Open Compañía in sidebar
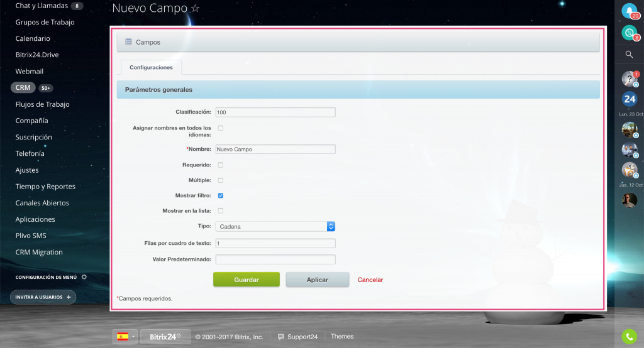The width and height of the screenshot is (644, 348). [x=31, y=121]
